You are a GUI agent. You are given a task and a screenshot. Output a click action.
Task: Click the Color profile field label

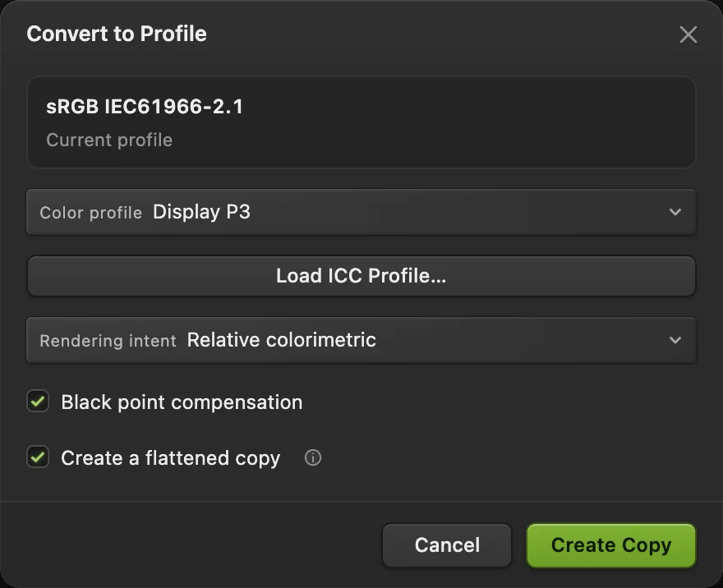[91, 213]
